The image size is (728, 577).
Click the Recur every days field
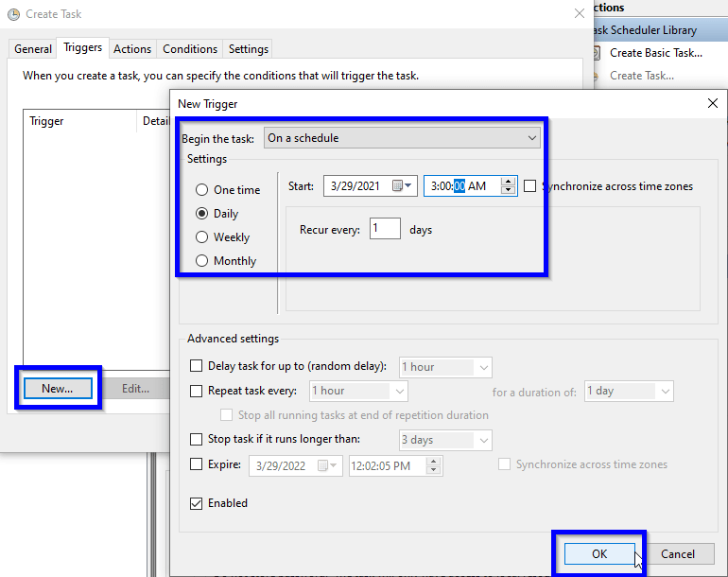tap(384, 229)
